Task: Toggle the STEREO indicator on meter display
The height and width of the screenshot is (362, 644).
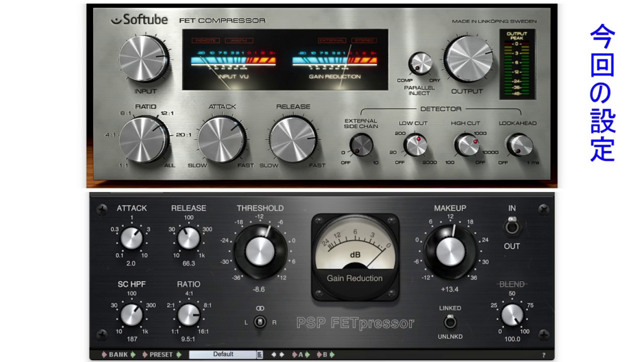Action: 363,40
